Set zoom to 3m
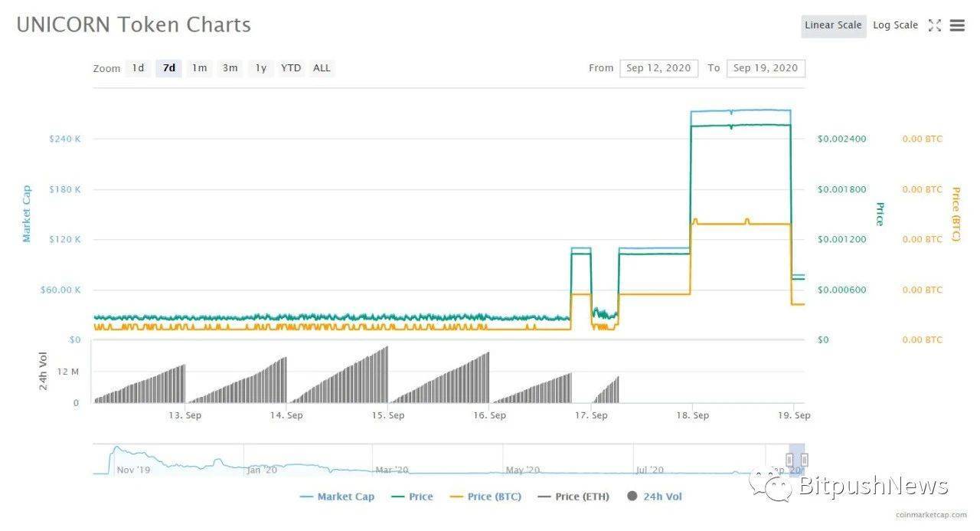 (230, 68)
